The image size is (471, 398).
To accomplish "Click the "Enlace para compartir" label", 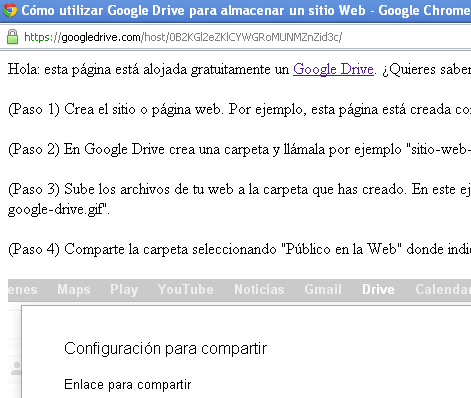I will tap(128, 385).
